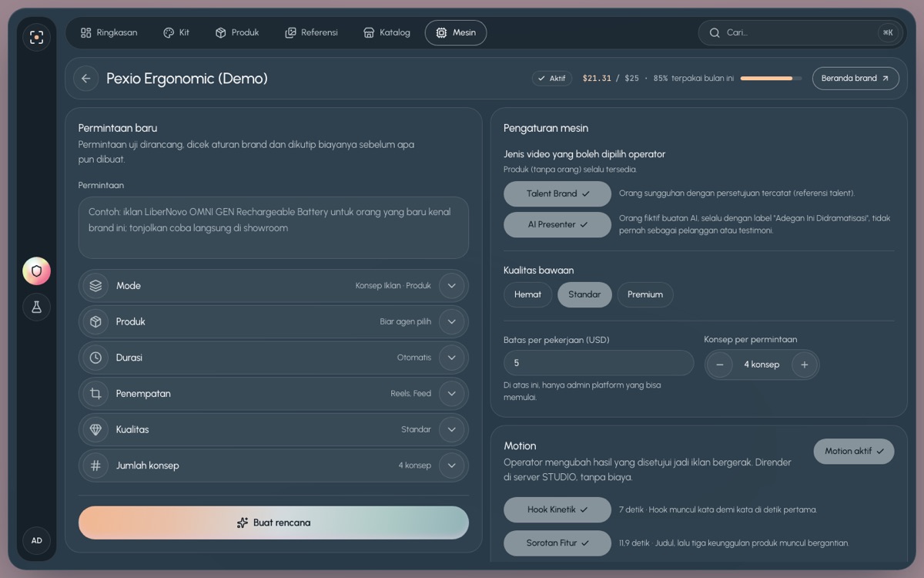
Task: Click the Produk box icon in form
Action: click(95, 321)
